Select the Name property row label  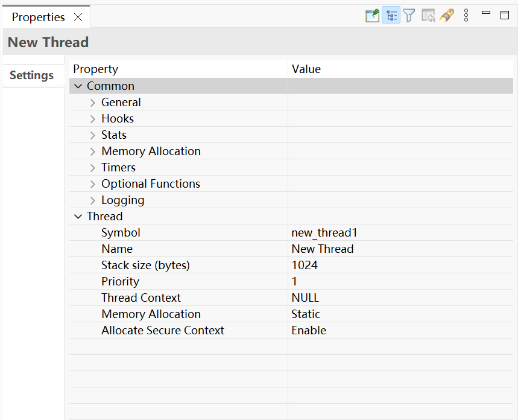click(x=117, y=249)
